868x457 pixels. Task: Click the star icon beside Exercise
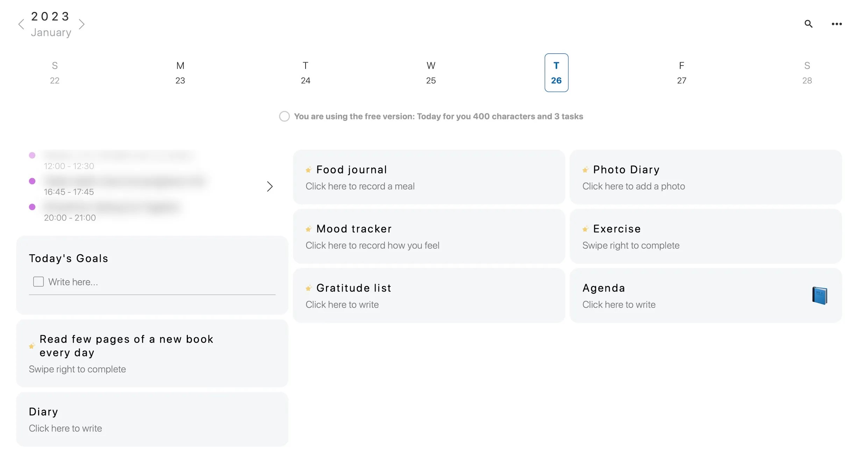click(x=585, y=229)
